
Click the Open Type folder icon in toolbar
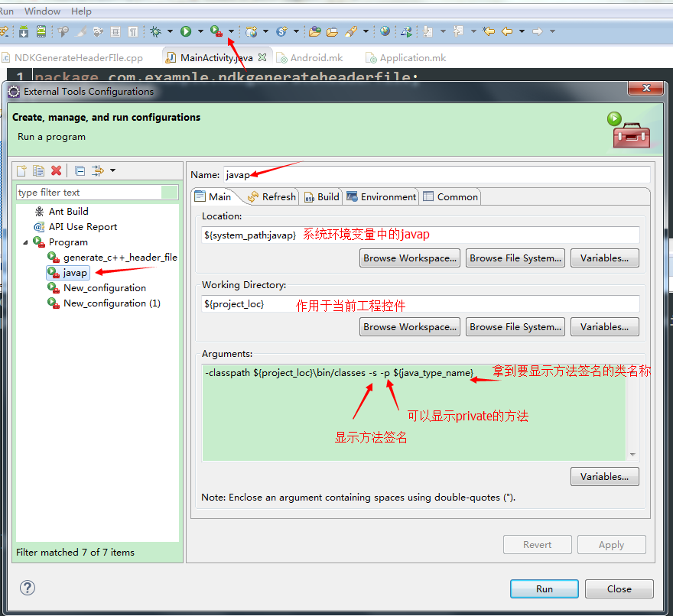point(315,31)
